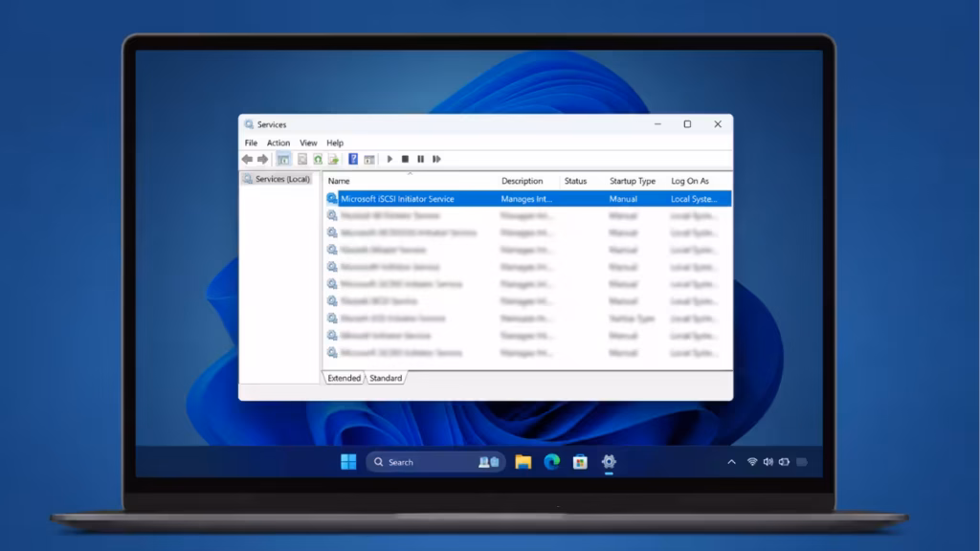Open the Properties toolbar icon
980x551 pixels.
pyautogui.click(x=302, y=160)
